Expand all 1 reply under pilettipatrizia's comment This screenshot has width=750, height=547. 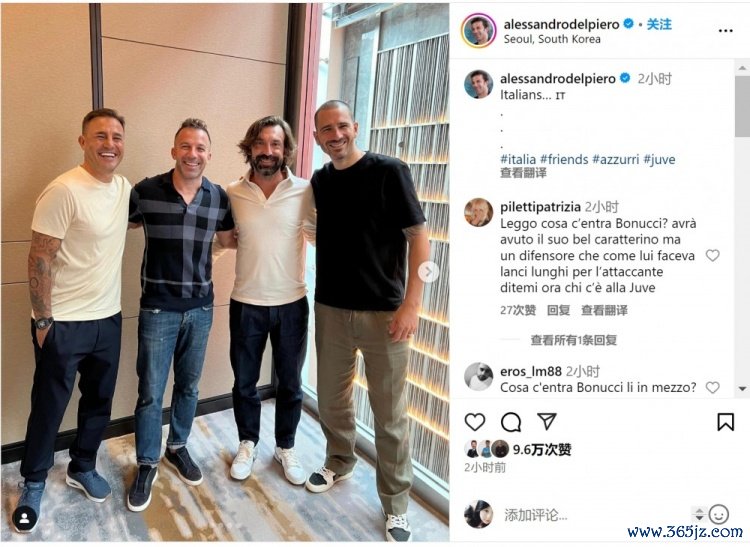[x=574, y=340]
